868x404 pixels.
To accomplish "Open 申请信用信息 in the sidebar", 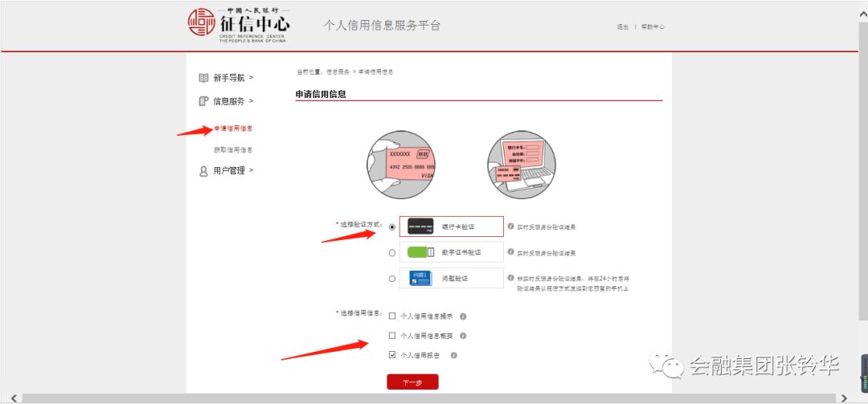I will 234,129.
